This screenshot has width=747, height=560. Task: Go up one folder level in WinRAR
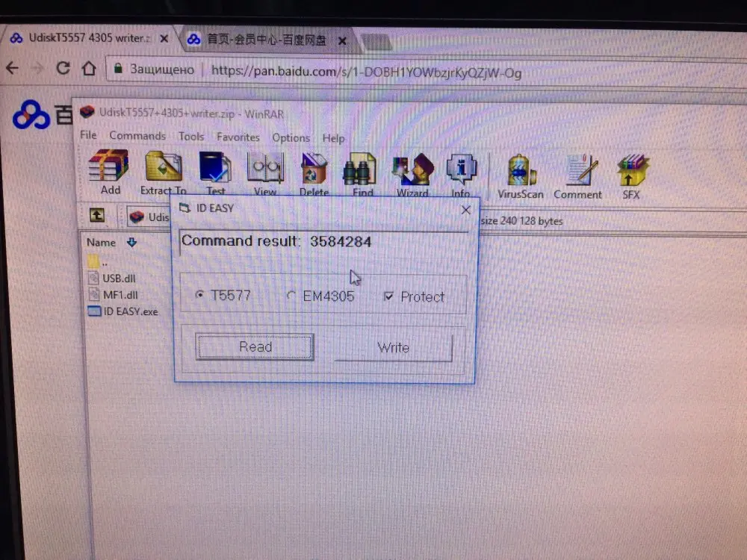[97, 215]
